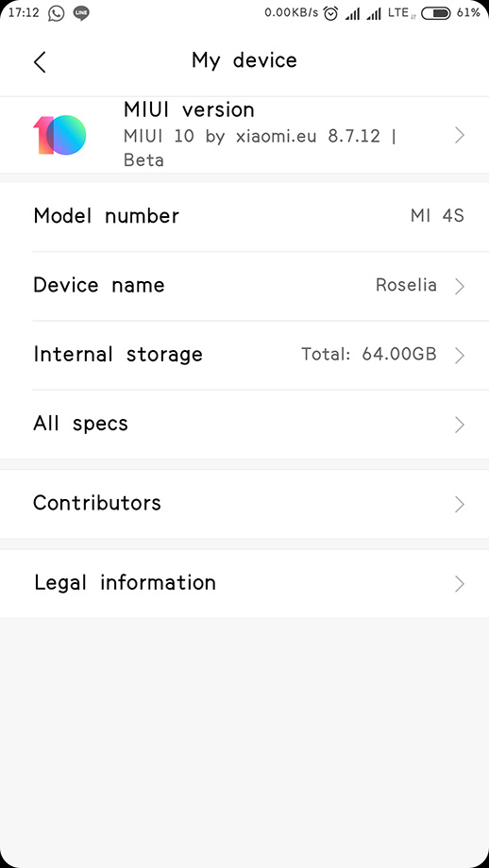Tap the Device name label
Image resolution: width=489 pixels, height=868 pixels.
click(99, 285)
